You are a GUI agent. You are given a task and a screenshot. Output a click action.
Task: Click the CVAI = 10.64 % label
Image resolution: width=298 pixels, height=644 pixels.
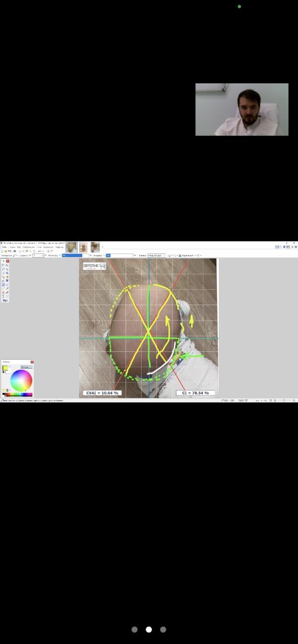[x=102, y=392]
